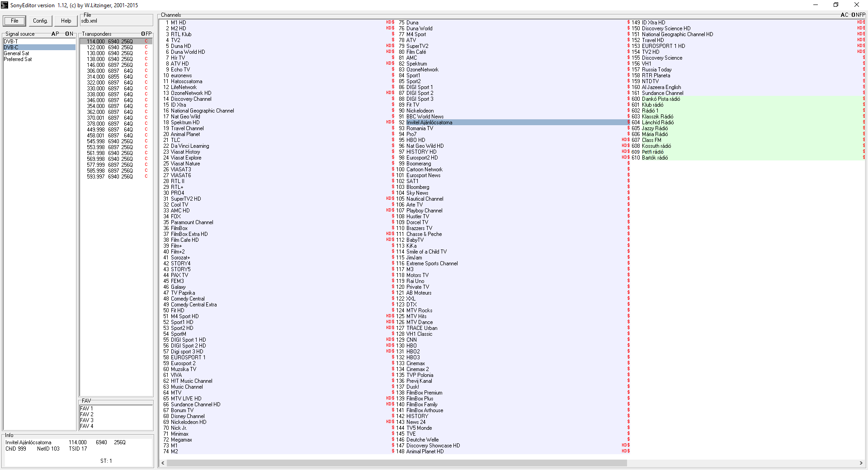
Task: Open the Help button
Action: coord(66,21)
